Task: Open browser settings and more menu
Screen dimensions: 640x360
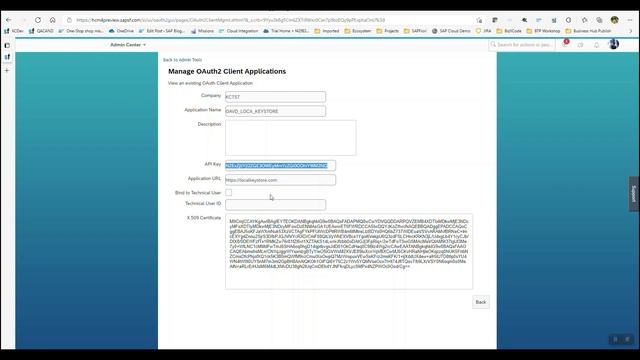Action: tap(631, 20)
